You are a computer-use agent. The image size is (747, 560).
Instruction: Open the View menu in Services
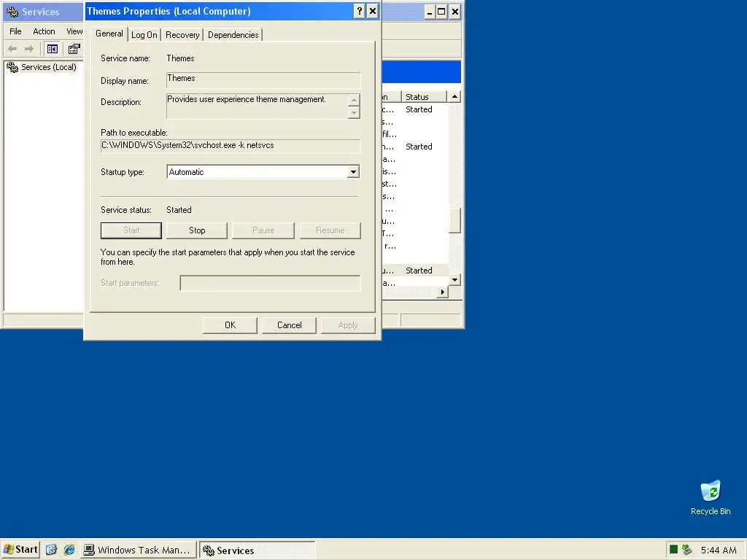tap(74, 31)
